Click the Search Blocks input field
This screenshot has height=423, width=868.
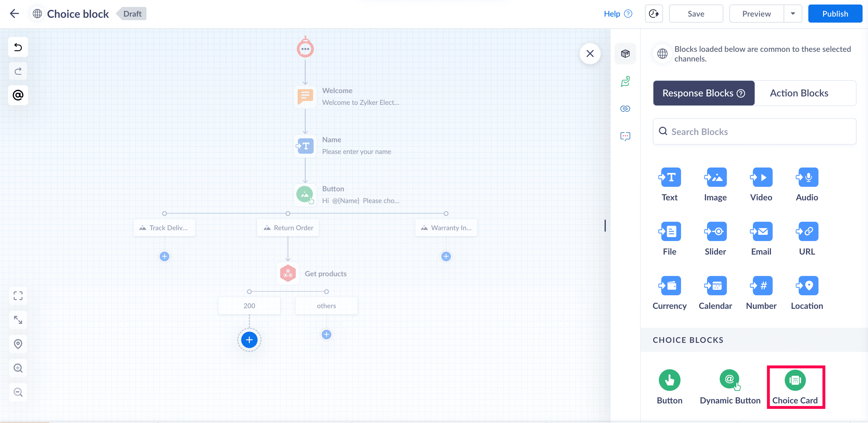[755, 132]
